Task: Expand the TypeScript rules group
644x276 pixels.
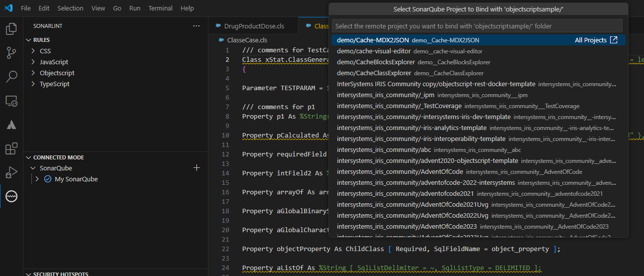Action: click(x=34, y=84)
